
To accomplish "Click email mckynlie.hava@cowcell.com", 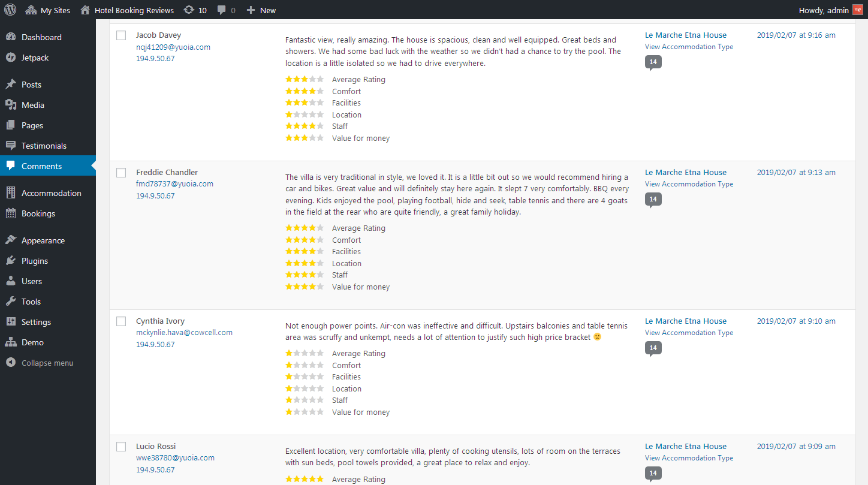I will (x=184, y=333).
